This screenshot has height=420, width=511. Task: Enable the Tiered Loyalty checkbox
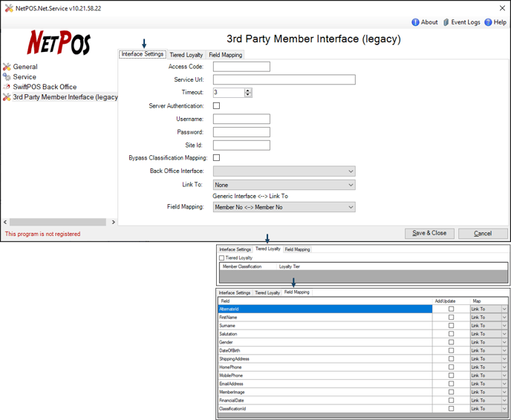221,257
